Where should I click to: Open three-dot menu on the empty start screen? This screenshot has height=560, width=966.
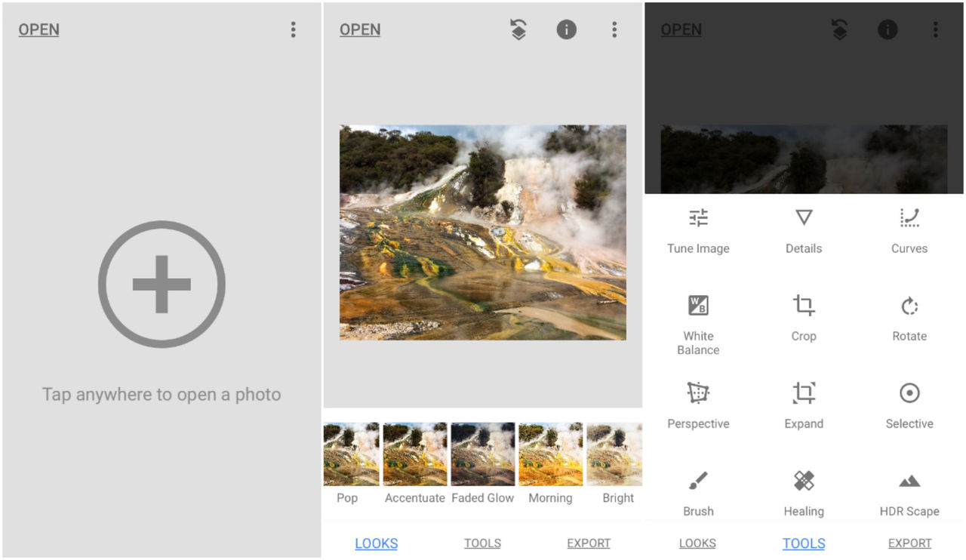[x=294, y=29]
